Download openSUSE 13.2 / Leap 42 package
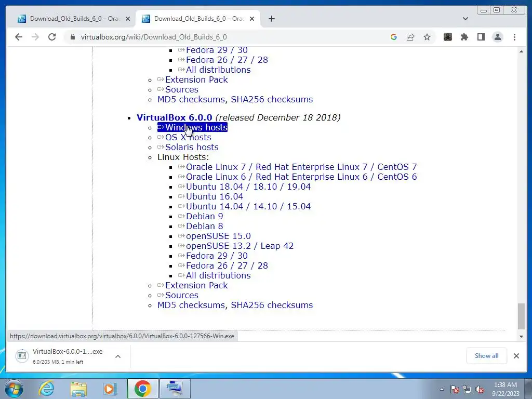 click(x=236, y=246)
